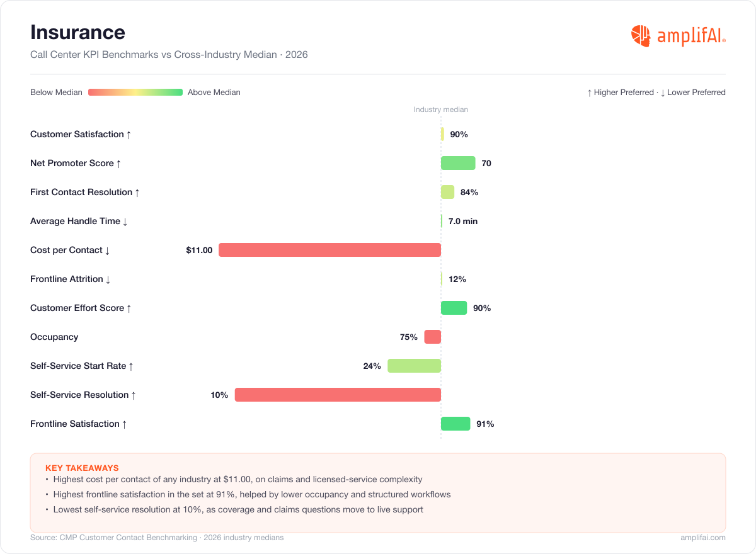Screen dimensions: 756x554
Task: Click the Cost per Contact row label
Action: (71, 250)
